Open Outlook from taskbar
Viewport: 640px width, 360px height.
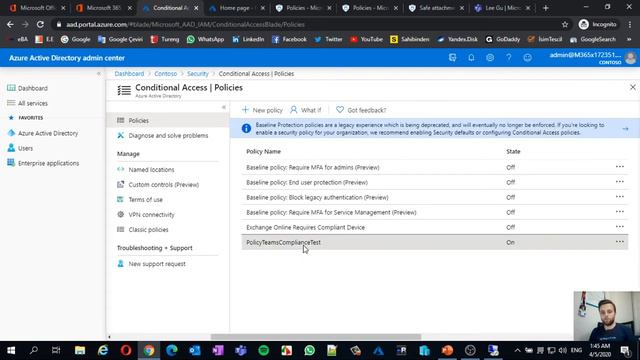tap(195, 350)
